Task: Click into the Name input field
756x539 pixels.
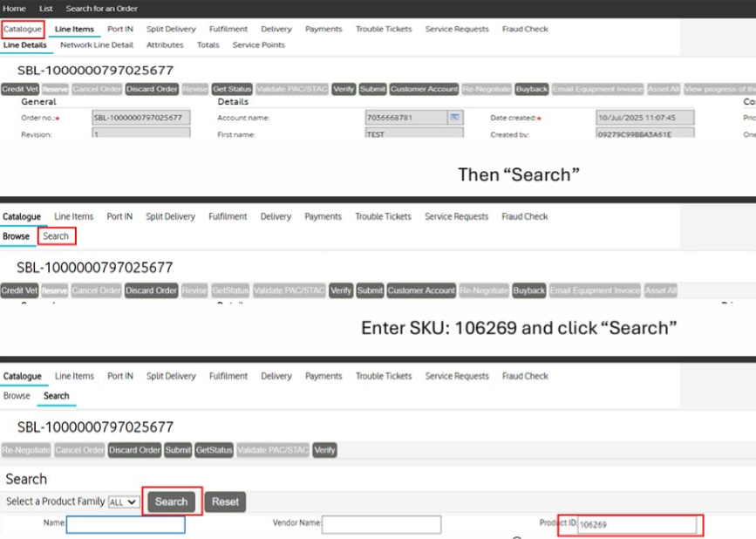Action: click(x=126, y=524)
